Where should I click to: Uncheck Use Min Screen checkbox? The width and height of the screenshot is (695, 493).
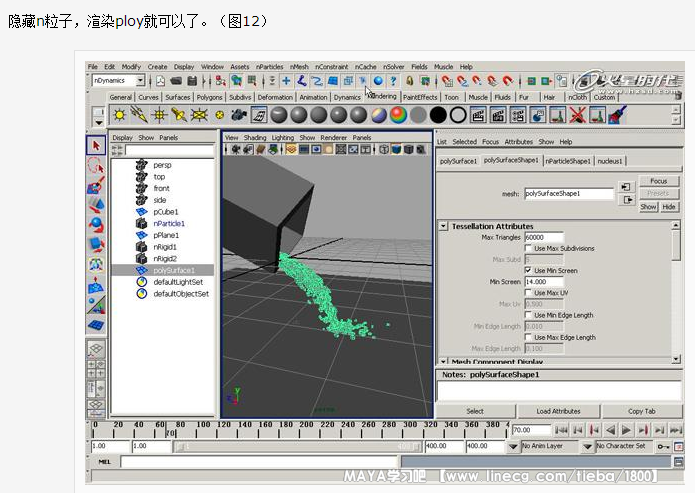pos(528,270)
